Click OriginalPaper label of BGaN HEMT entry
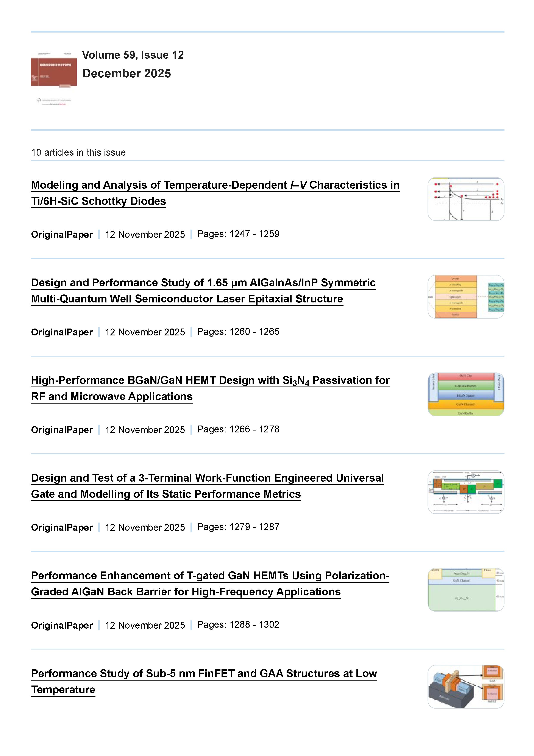This screenshot has height=756, width=534. (62, 430)
